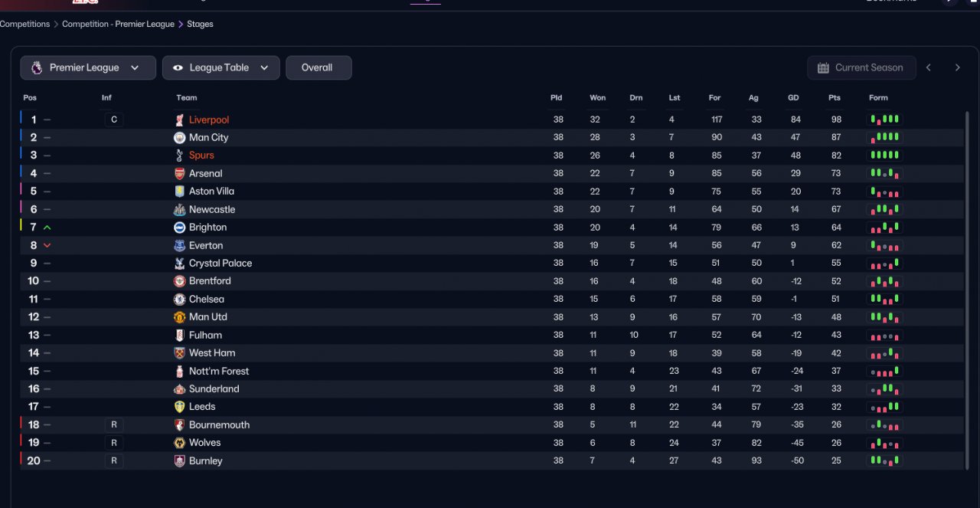980x508 pixels.
Task: Click the Liverpool club badge icon
Action: coord(179,120)
